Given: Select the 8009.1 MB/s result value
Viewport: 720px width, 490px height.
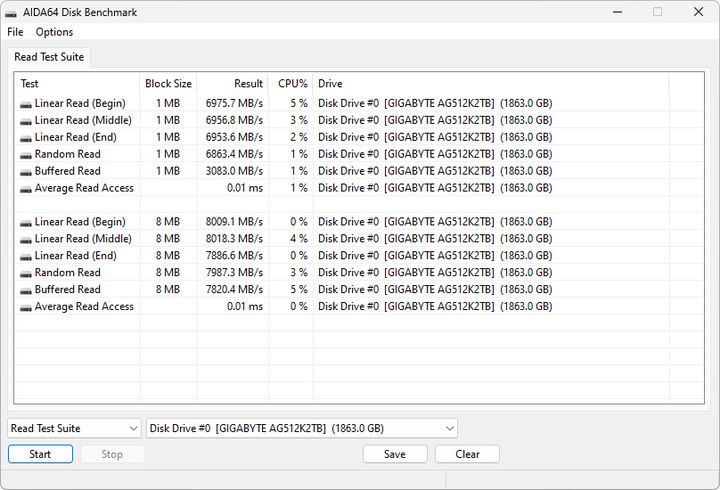Looking at the screenshot, I should point(234,222).
